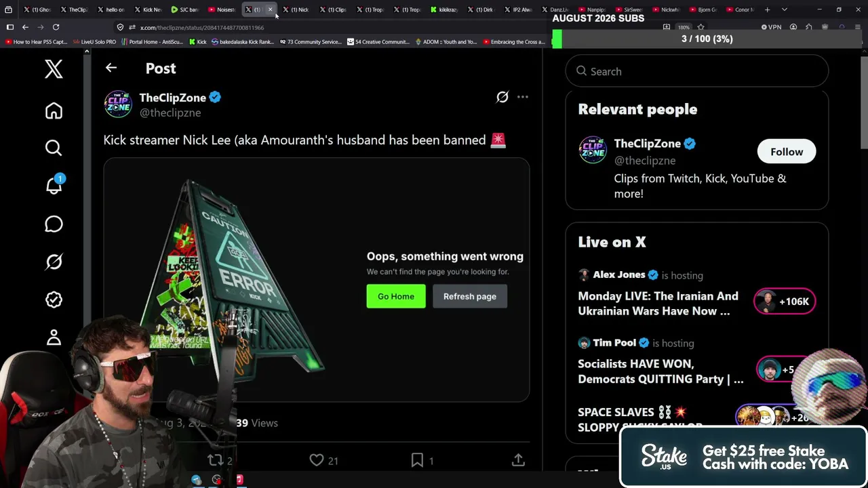Screen dimensions: 868x488
Task: Open 'How to Hear PS5 Capt...' bookmark
Action: point(36,42)
